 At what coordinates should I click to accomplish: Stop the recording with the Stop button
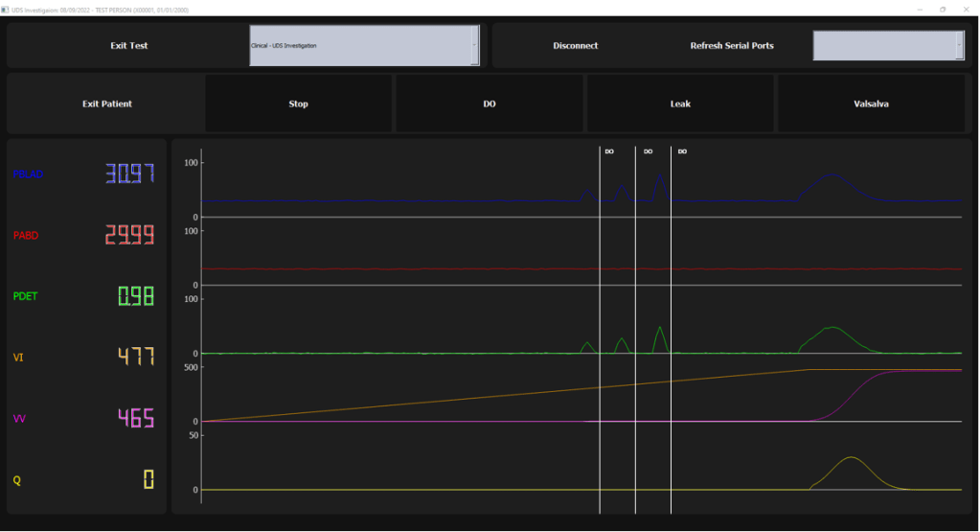[x=298, y=104]
